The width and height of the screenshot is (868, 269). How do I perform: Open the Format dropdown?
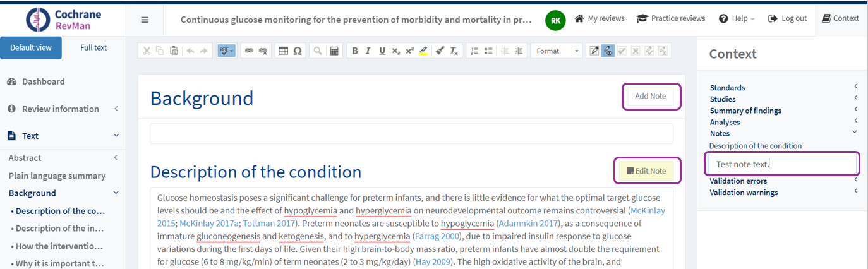click(556, 51)
